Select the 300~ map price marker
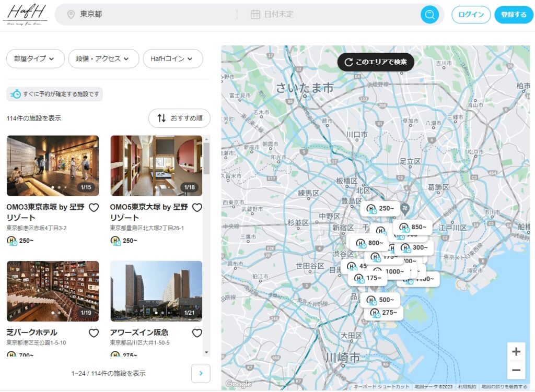535x392 pixels. click(414, 247)
